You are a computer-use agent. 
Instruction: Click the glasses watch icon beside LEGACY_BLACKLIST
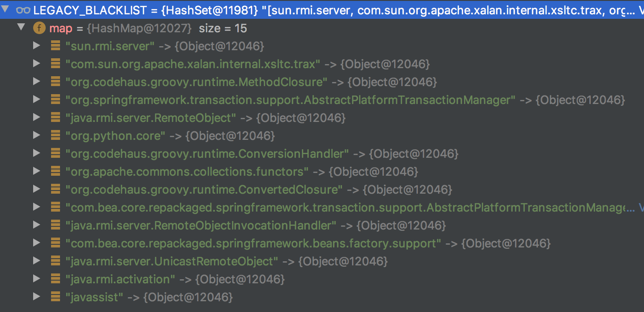coord(23,10)
